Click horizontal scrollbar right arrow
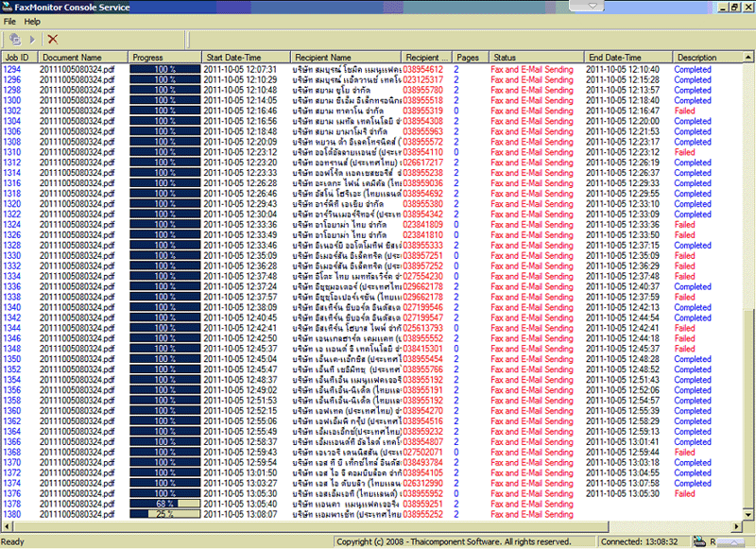This screenshot has height=549, width=756. [737, 526]
